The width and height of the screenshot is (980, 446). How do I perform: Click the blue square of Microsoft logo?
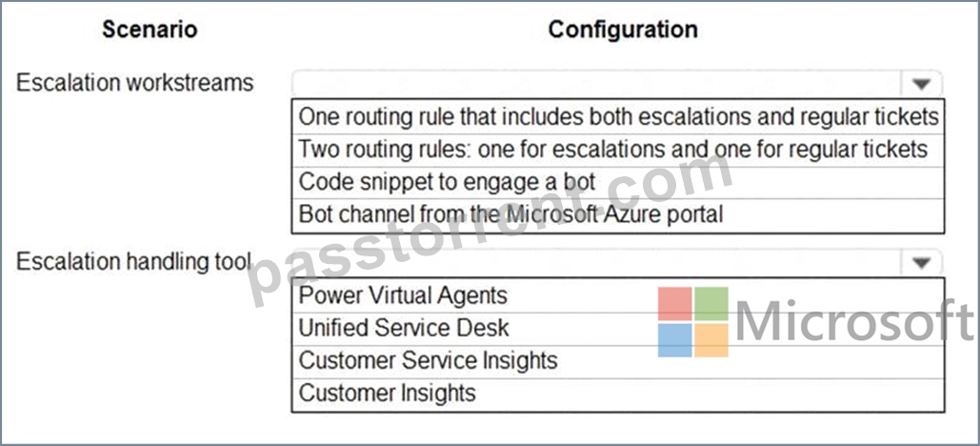[x=675, y=339]
